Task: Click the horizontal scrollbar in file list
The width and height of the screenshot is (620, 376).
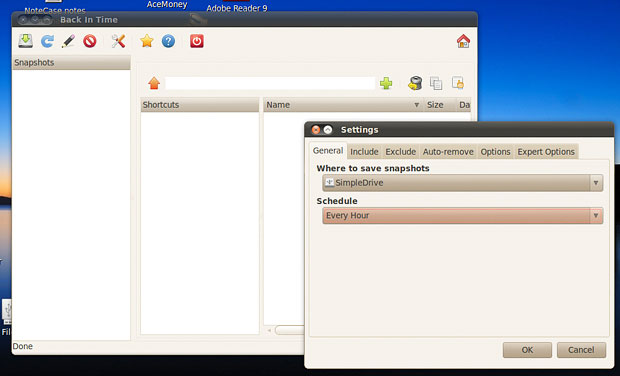Action: pyautogui.click(x=289, y=330)
